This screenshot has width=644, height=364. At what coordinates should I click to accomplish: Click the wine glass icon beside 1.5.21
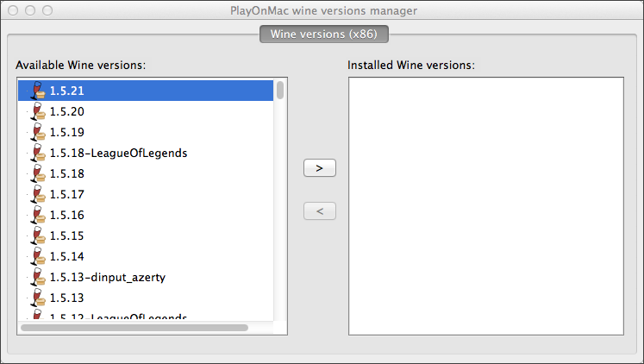pyautogui.click(x=37, y=91)
